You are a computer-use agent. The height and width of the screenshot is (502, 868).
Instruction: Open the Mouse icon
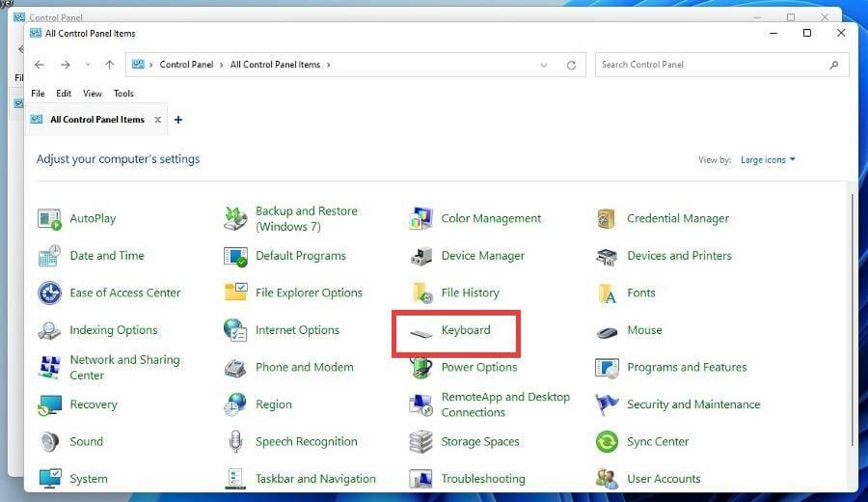608,332
